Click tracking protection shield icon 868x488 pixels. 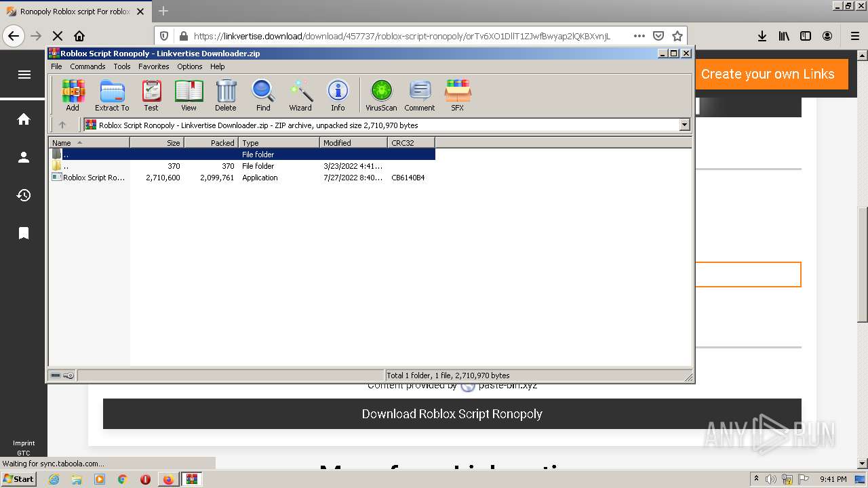[163, 36]
